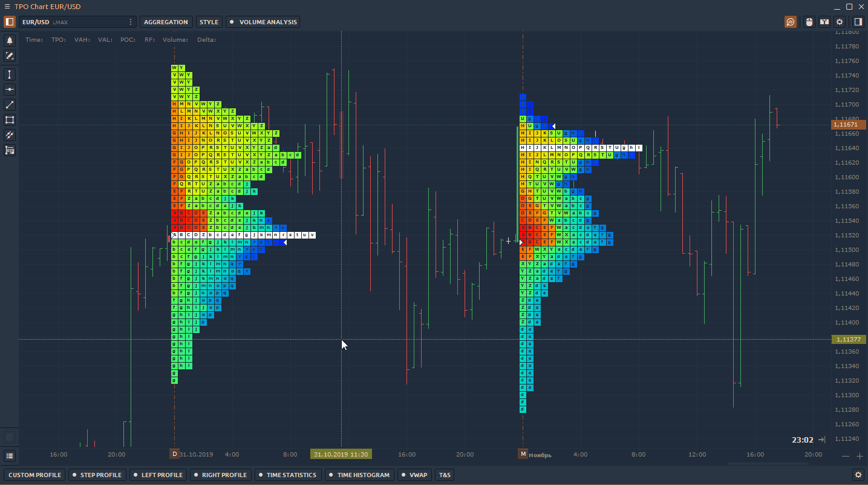Click scroll-to-latest arrow beside 23:02

click(x=821, y=440)
